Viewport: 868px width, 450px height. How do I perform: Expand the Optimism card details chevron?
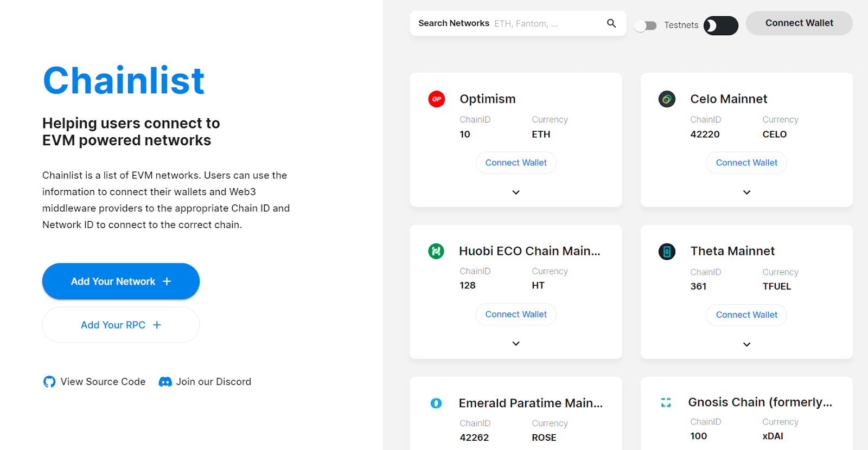coord(516,192)
